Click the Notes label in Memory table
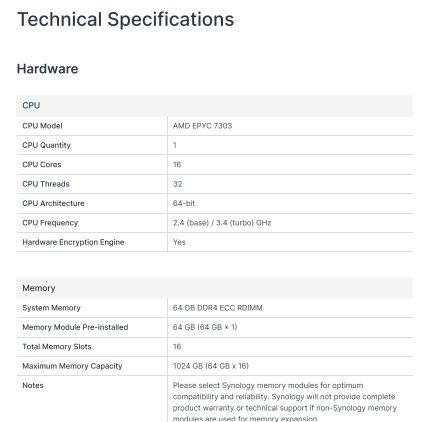 click(x=33, y=385)
